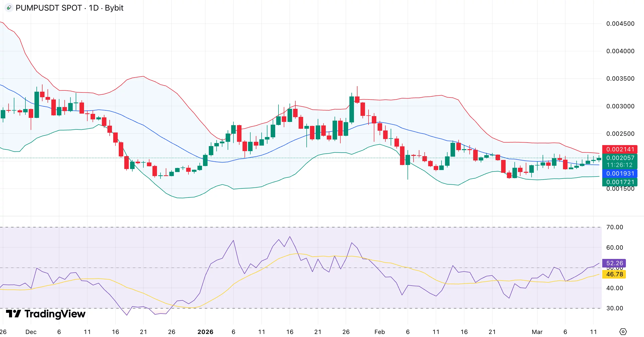This screenshot has height=337, width=644.
Task: Switch to the 2026 marker on time axis
Action: [x=205, y=332]
